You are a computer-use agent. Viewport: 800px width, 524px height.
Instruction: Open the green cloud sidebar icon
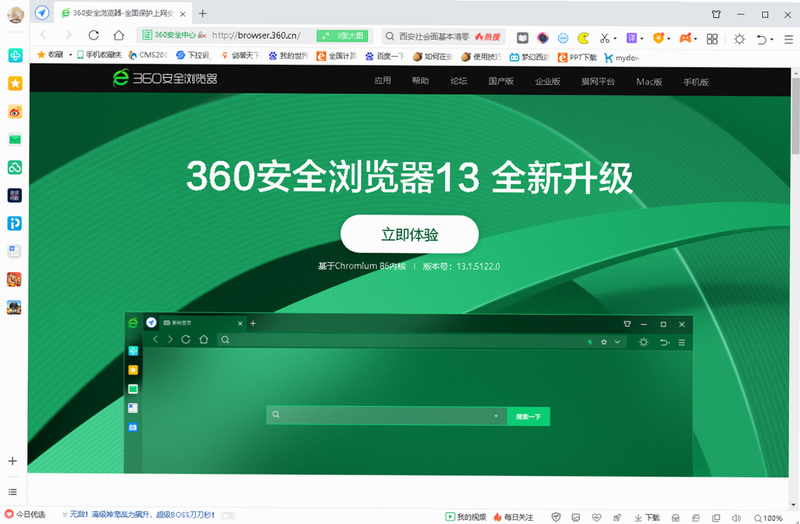tap(14, 167)
